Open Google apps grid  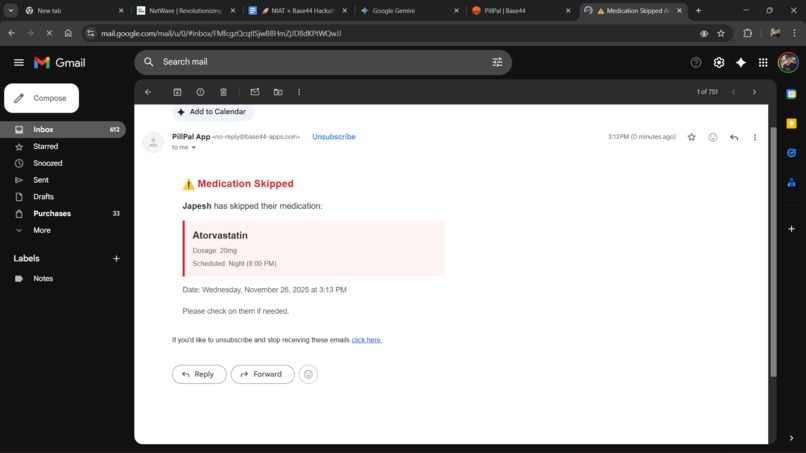pyautogui.click(x=763, y=63)
